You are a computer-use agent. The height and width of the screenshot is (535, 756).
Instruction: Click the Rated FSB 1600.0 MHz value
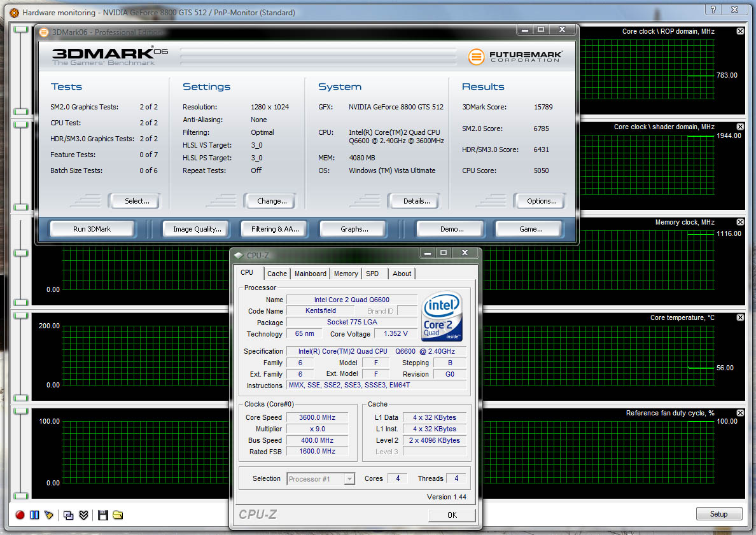[318, 452]
